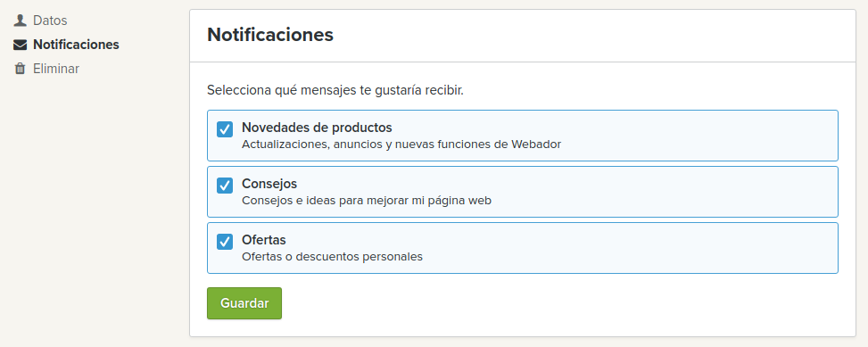The height and width of the screenshot is (347, 868).
Task: Click the Consejos e ideas para mejorar description
Action: pyautogui.click(x=367, y=201)
